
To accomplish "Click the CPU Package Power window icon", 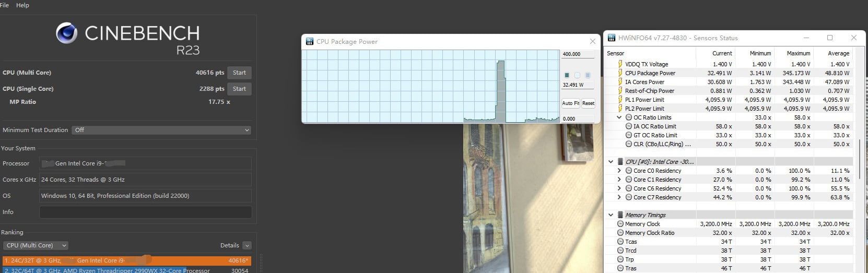I will [x=309, y=42].
